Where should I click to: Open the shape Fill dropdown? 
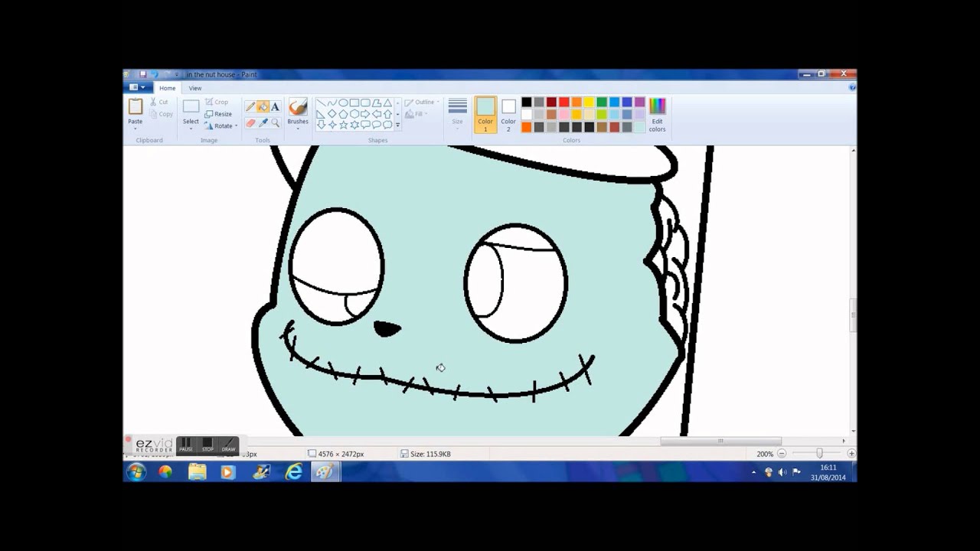(x=416, y=114)
